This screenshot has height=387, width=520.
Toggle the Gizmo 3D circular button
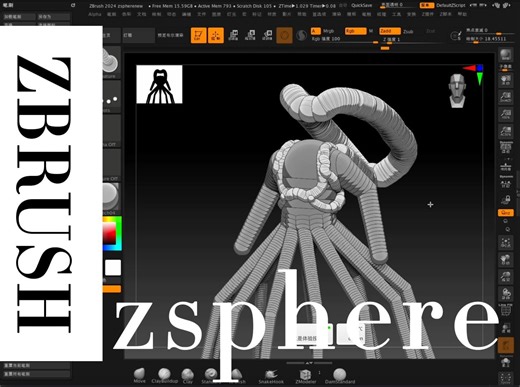click(x=284, y=35)
